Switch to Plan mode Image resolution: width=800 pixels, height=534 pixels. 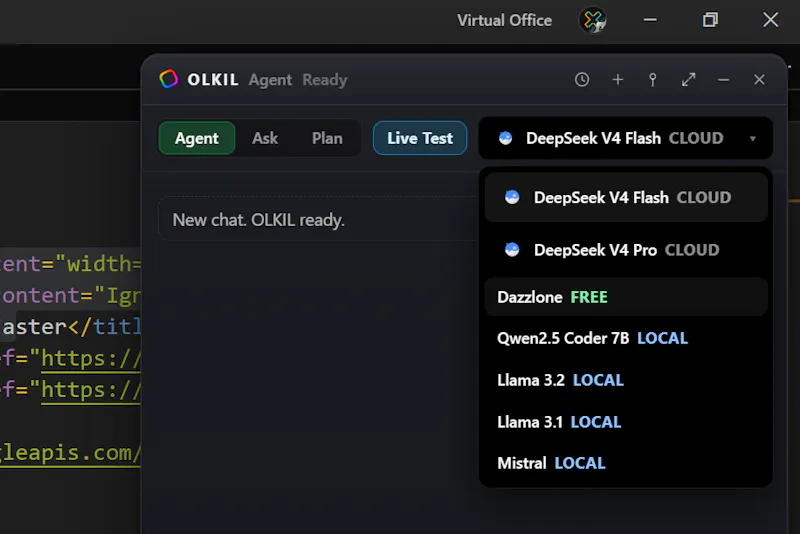[327, 138]
